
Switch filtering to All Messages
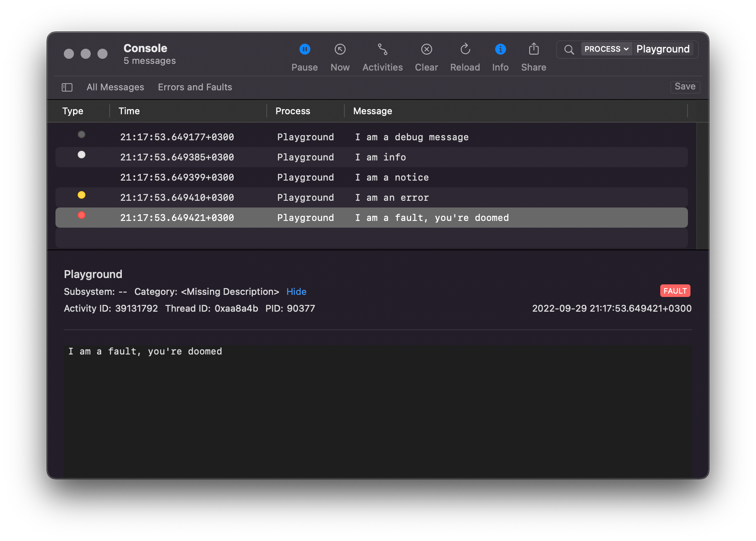(x=115, y=87)
